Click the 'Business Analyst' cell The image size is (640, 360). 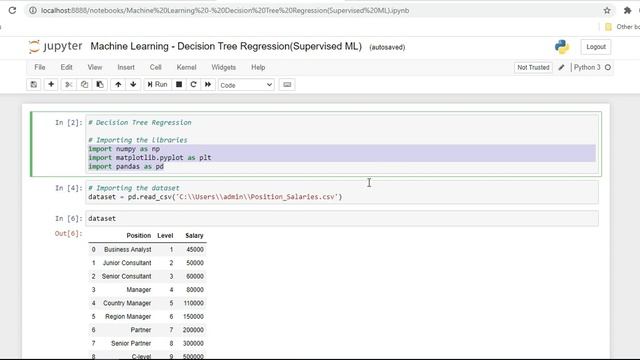tap(127, 249)
